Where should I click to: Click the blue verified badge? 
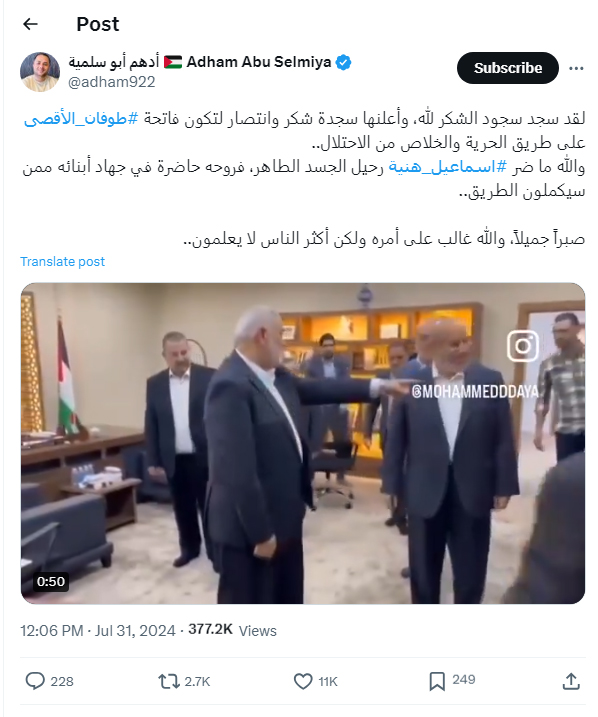[343, 62]
